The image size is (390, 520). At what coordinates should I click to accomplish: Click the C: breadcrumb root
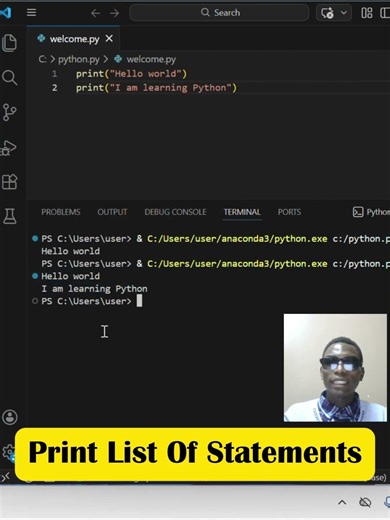tap(42, 59)
